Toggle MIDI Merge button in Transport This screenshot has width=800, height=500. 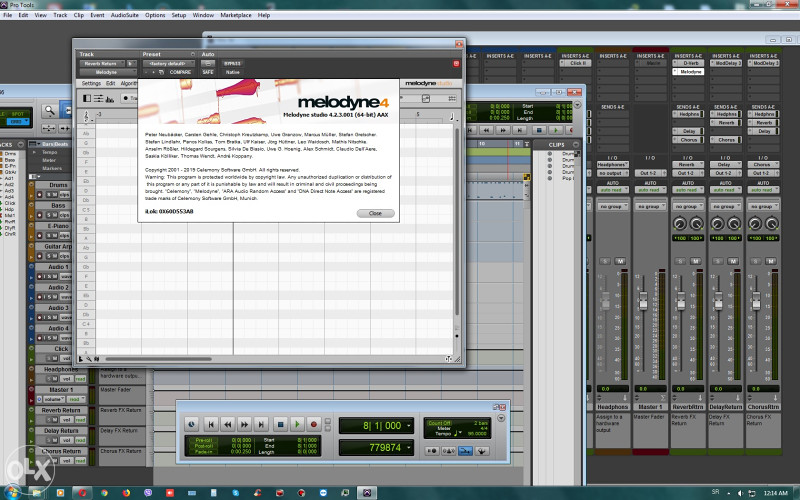482,451
